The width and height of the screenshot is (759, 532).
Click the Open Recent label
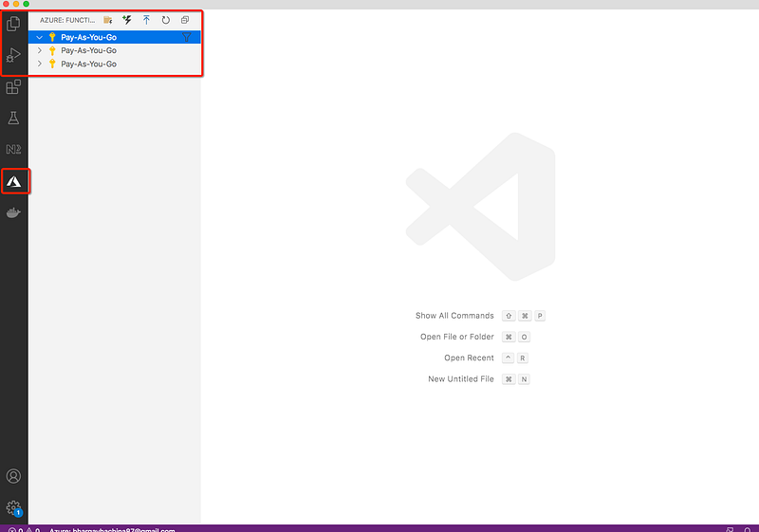(469, 358)
